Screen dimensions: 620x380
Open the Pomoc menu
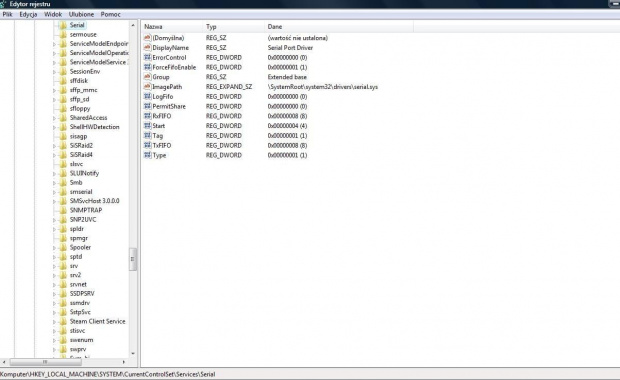coord(110,14)
